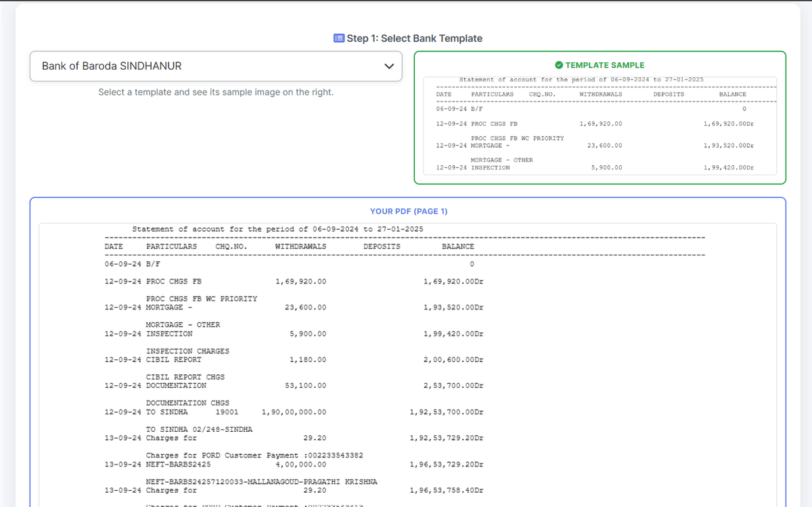Click the DATE column header in your PDF
Viewport: 812px width, 507px height.
point(114,247)
